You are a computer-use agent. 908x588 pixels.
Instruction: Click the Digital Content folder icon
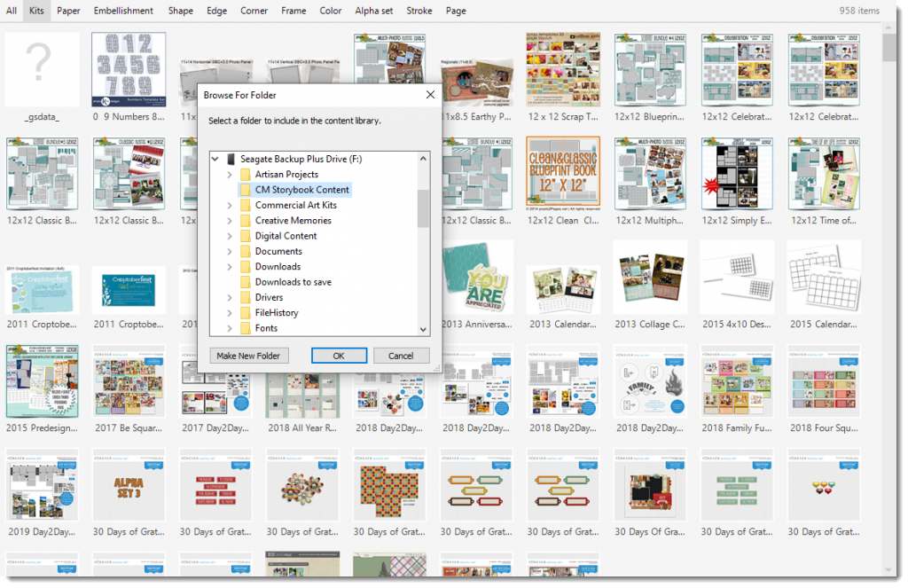tap(246, 236)
